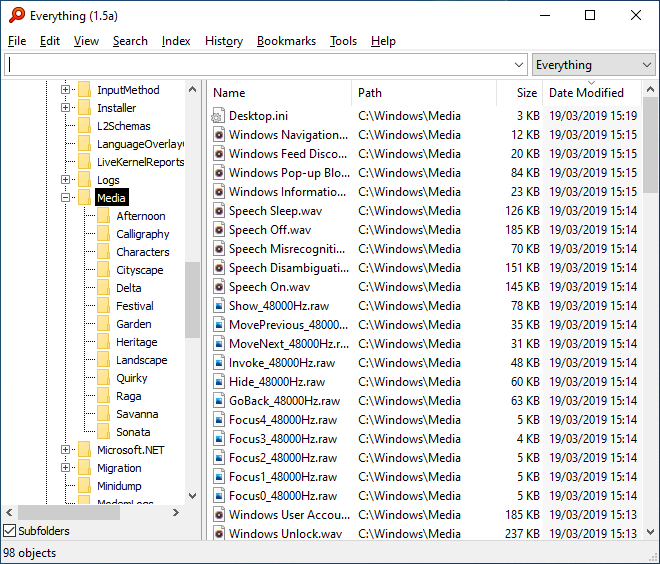Click the Heritage folder icon
This screenshot has height=564, width=660.
coord(104,342)
